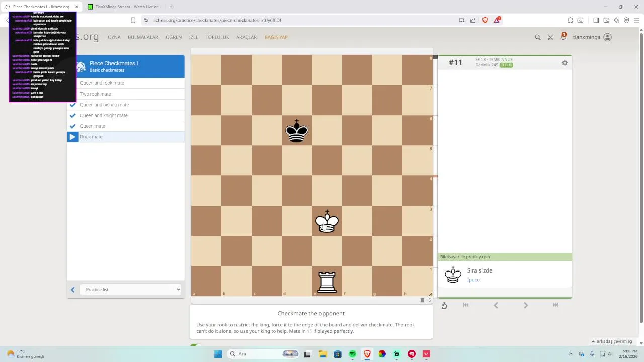Click taskbar search box Ara
Viewport: 644px width, 362px height.
[263, 354]
